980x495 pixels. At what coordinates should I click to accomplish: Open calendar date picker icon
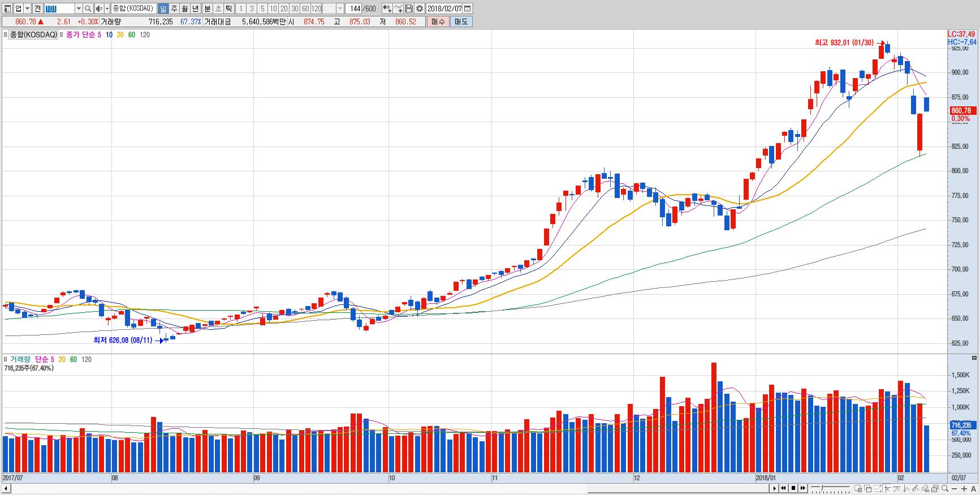pyautogui.click(x=467, y=8)
